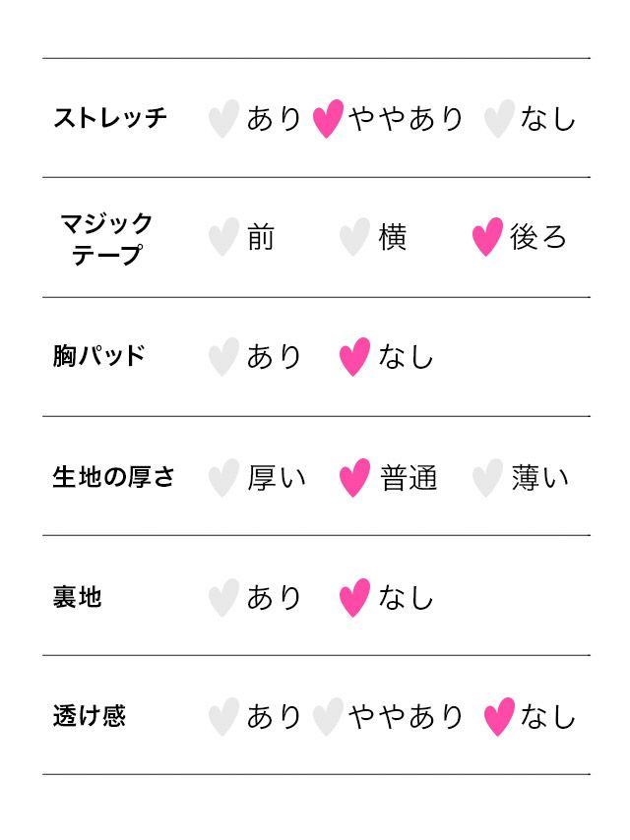Image resolution: width=630 pixels, height=840 pixels.
Task: Click the pink heart beside ストレッチ ややあり
Action: click(328, 119)
